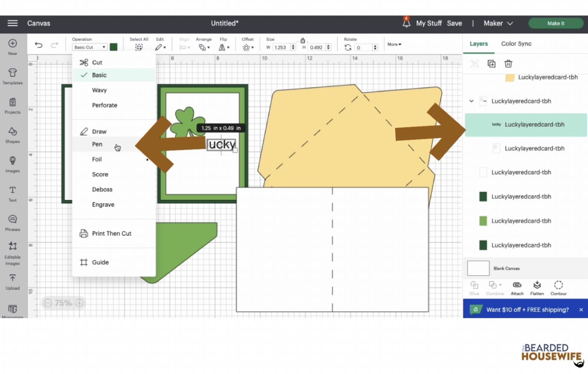Choose Pen from the Draw options
This screenshot has height=374, width=588.
[97, 144]
